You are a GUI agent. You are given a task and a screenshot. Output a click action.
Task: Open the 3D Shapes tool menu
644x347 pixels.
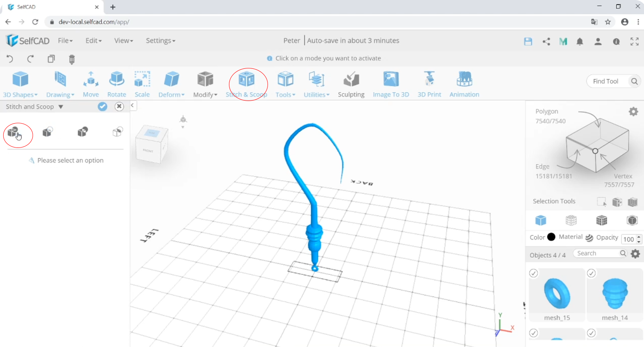coord(20,84)
